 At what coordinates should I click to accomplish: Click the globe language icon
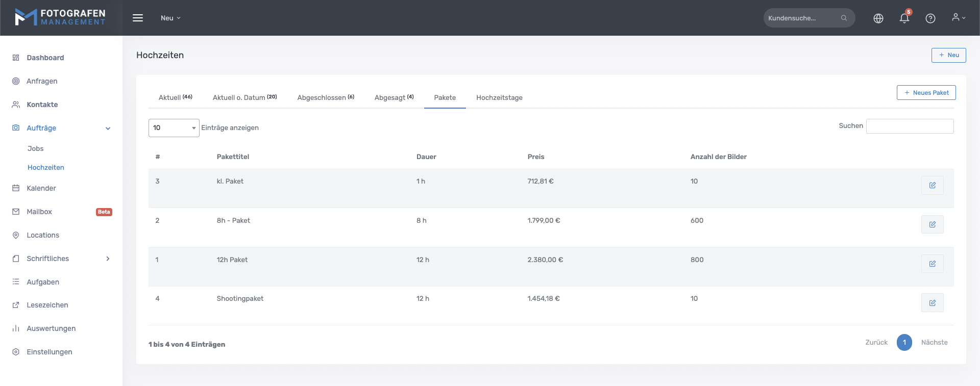pos(878,18)
